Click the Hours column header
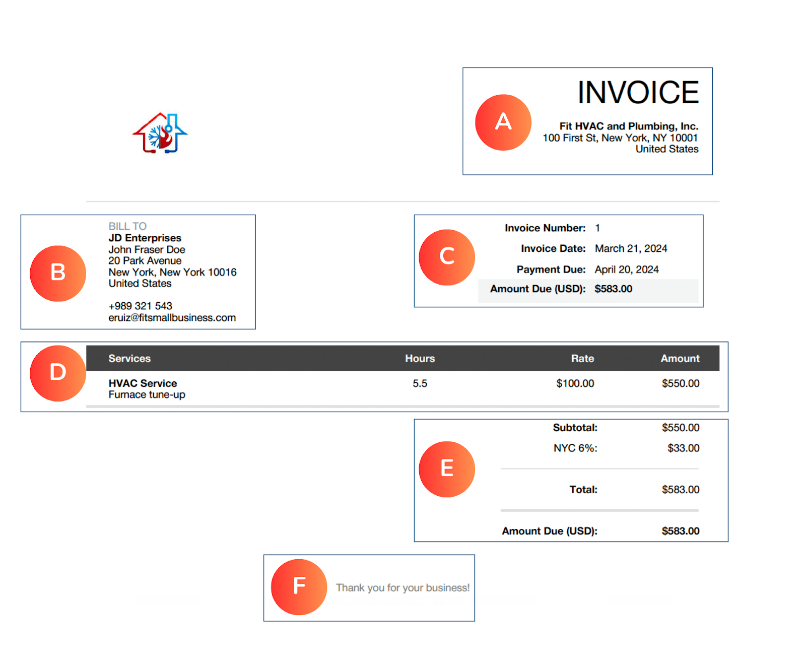 tap(419, 358)
